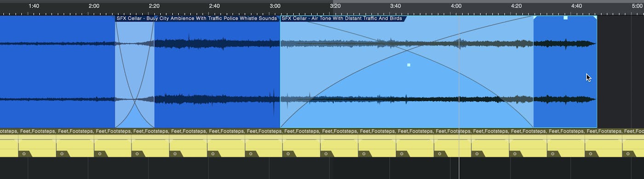
Task: Click the 4:40 mark on the time ruler
Action: pyautogui.click(x=576, y=6)
